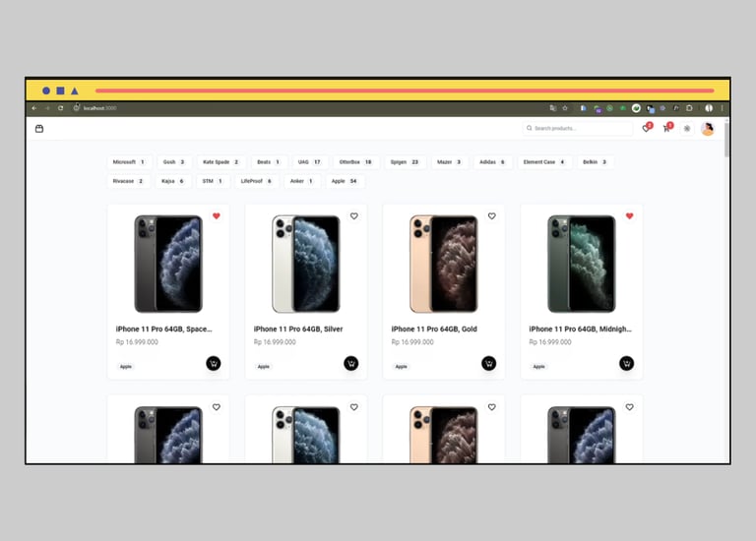Filter by Kajsa brand tag

point(173,181)
